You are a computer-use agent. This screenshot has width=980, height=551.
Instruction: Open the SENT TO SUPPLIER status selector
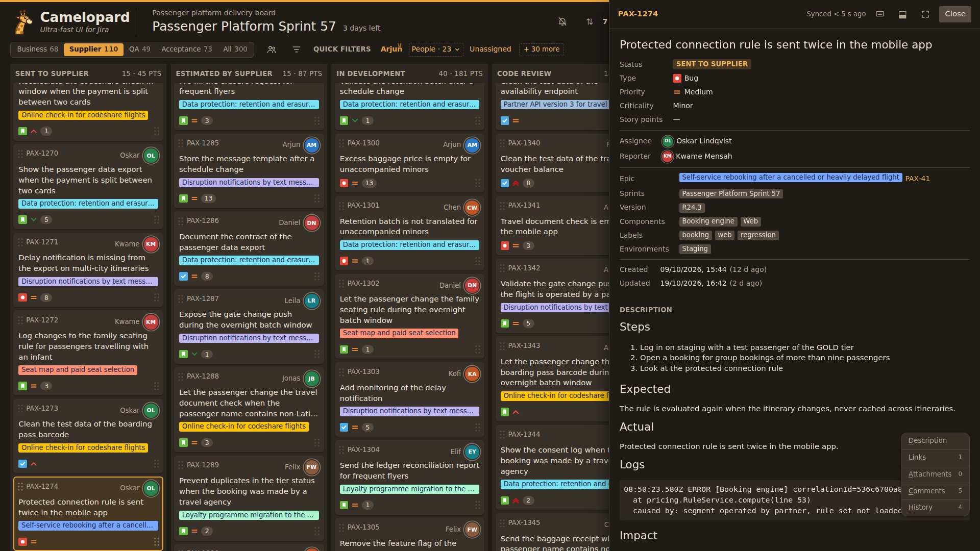coord(712,64)
